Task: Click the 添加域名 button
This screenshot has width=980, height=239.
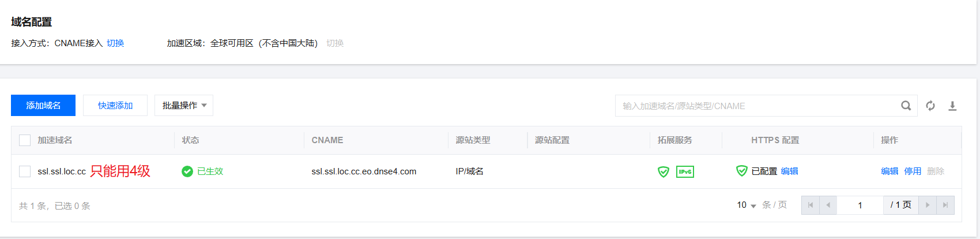Action: point(43,106)
